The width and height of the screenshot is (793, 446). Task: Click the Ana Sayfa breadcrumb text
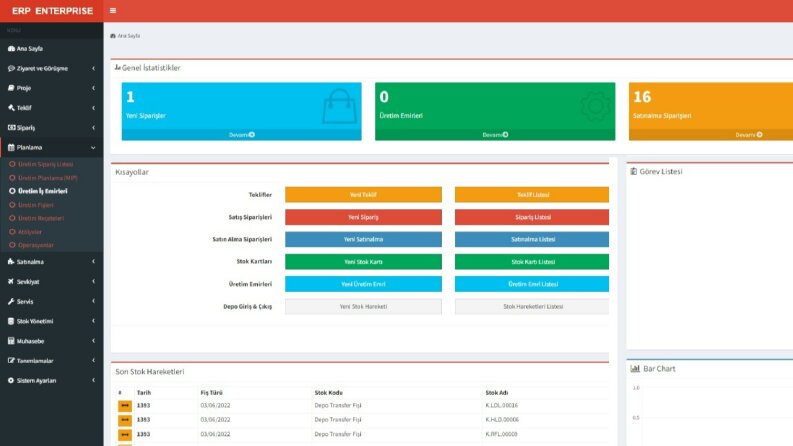pyautogui.click(x=128, y=36)
